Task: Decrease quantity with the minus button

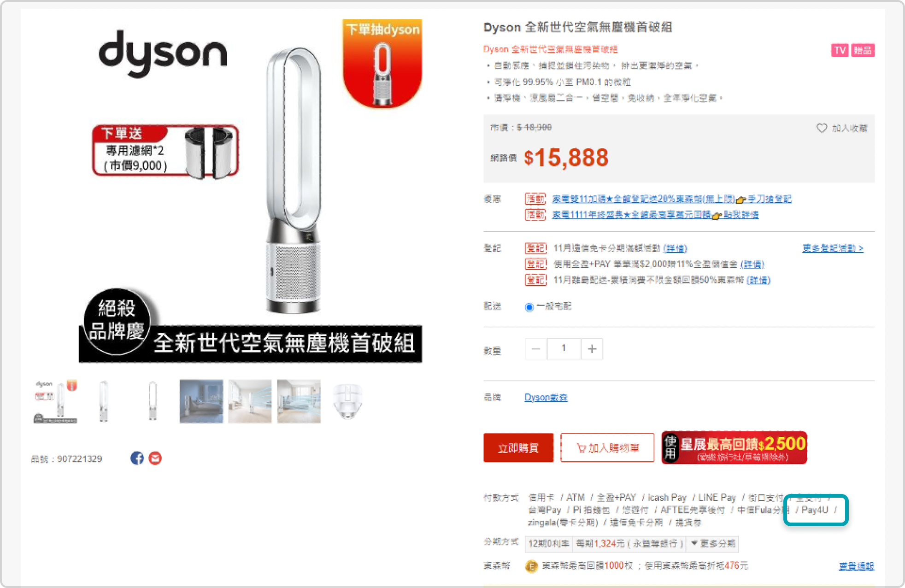Action: click(x=536, y=349)
